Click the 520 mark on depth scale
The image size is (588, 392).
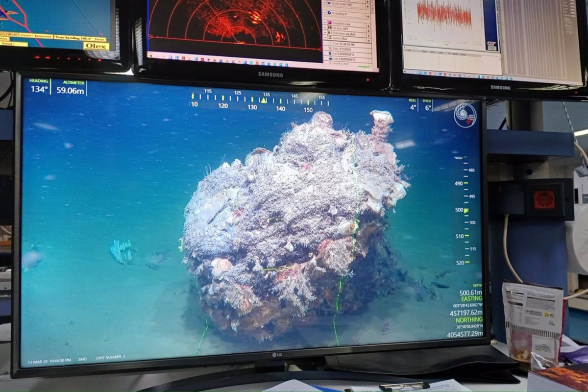pos(460,263)
